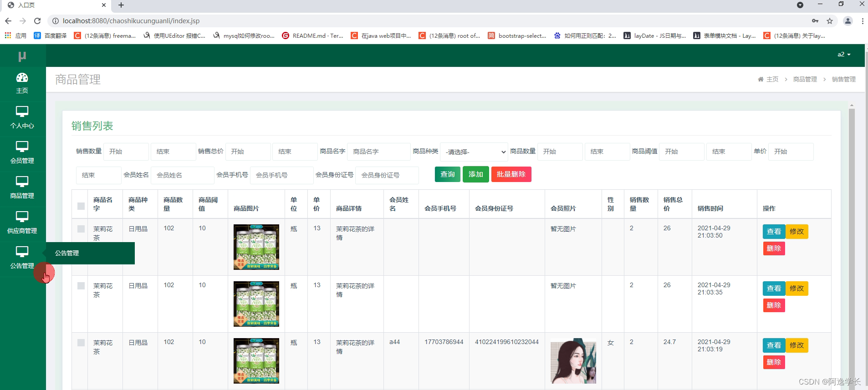Click the 会员姓名 input field
868x390 pixels.
[183, 175]
